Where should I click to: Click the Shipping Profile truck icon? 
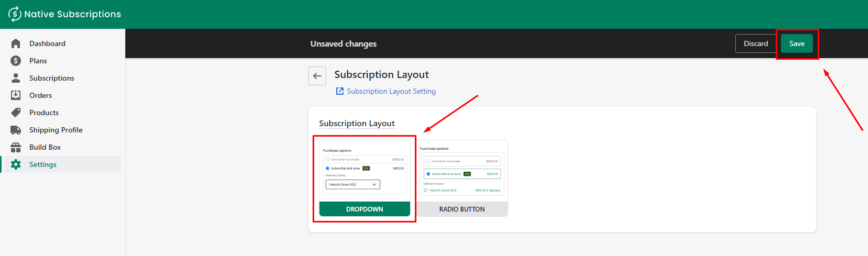(x=16, y=130)
